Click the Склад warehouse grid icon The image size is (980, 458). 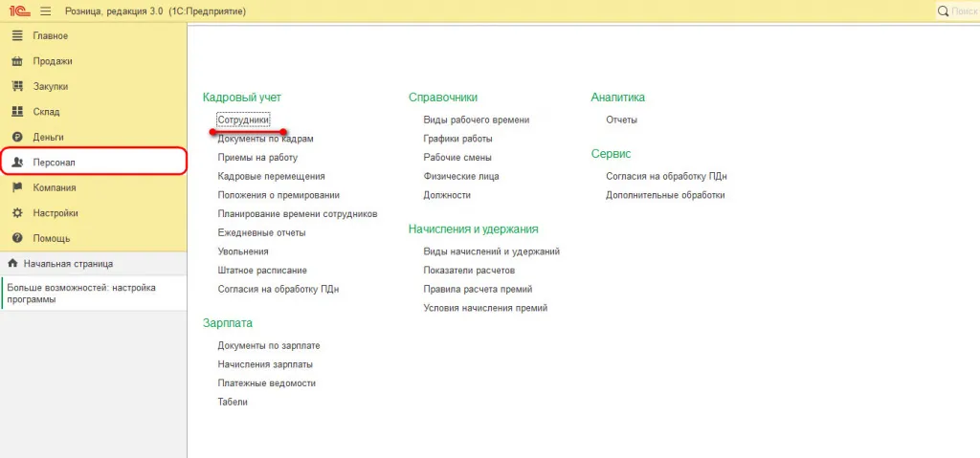pos(16,112)
